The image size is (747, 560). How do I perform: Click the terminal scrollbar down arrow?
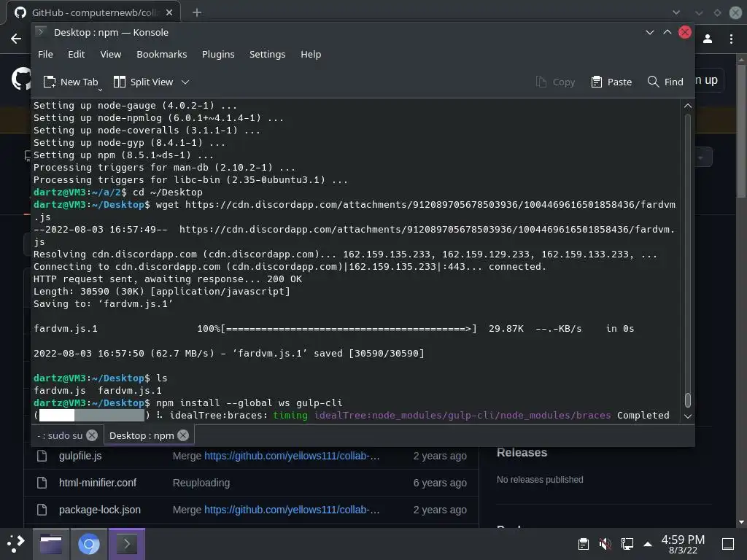click(687, 416)
